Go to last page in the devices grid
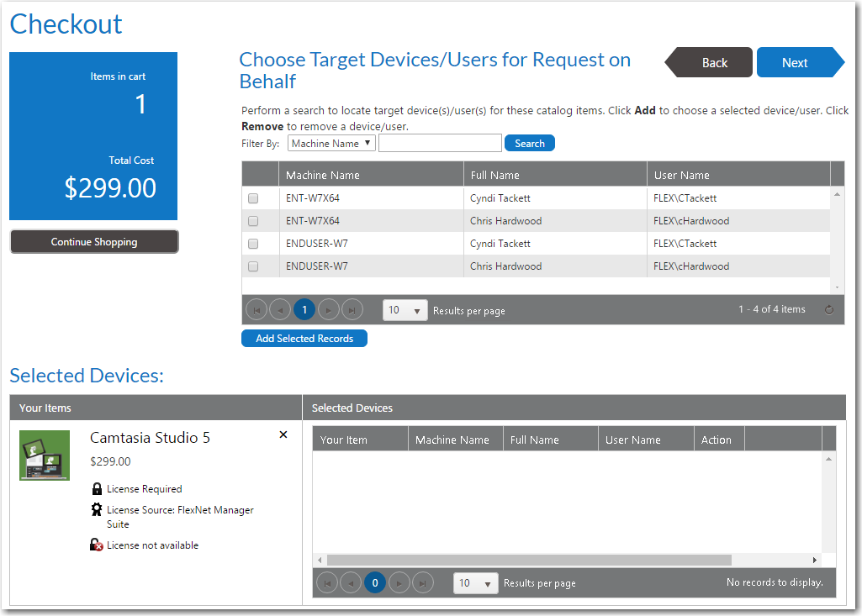Image resolution: width=862 pixels, height=616 pixels. click(x=352, y=310)
